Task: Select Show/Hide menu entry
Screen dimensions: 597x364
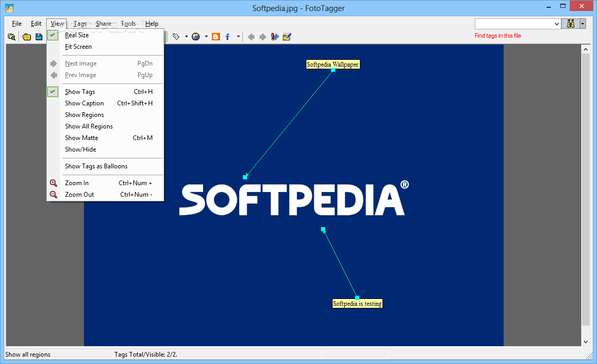Action: click(x=105, y=149)
